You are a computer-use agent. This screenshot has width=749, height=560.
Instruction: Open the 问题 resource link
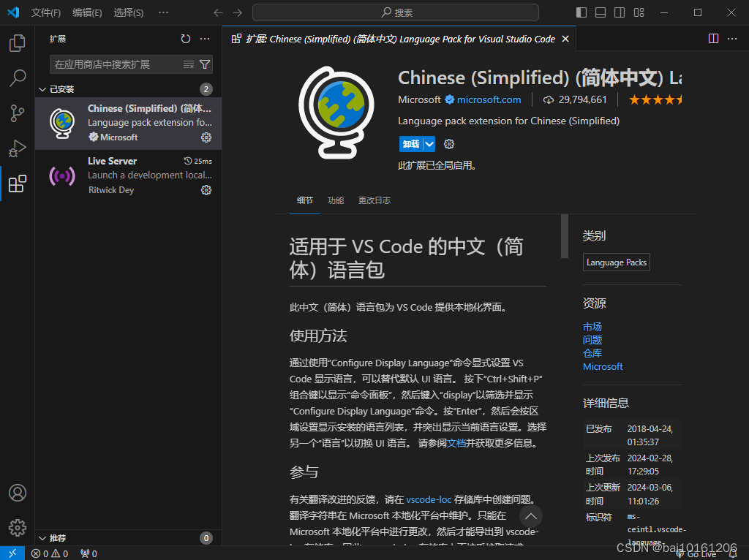(592, 340)
